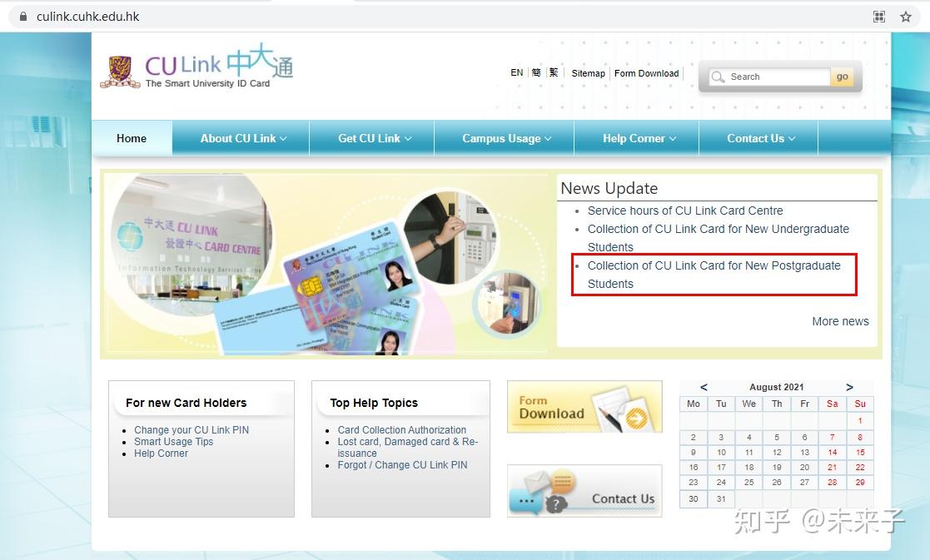Select August 28 in the calendar
Screen dimensions: 930x560
click(x=832, y=483)
